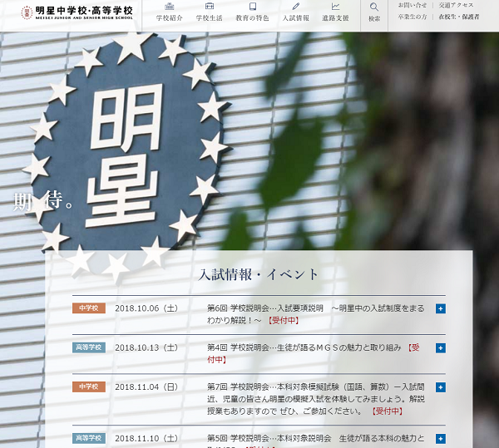Open 第6回 学校説明会 入試要項説明 entry
Viewport: 499px width, 448px height.
point(316,314)
